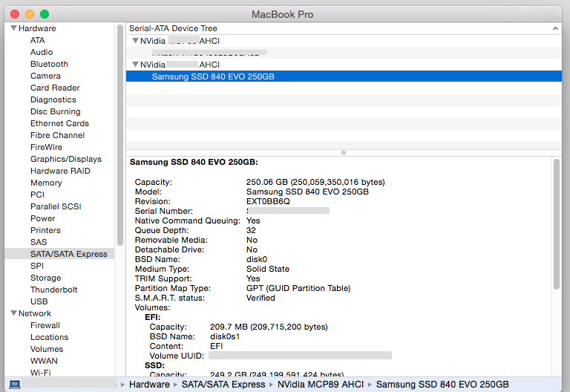
Task: Click the Solid State medium type value
Action: pyautogui.click(x=267, y=269)
